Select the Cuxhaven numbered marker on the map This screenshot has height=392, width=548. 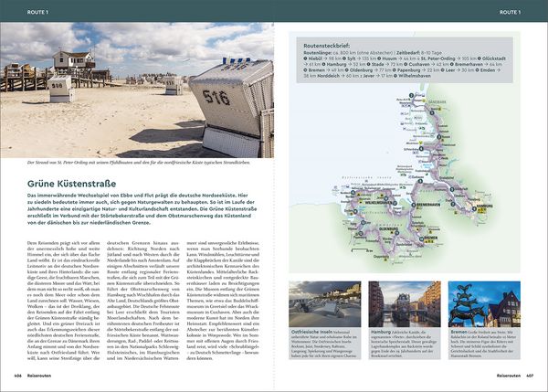point(420,181)
